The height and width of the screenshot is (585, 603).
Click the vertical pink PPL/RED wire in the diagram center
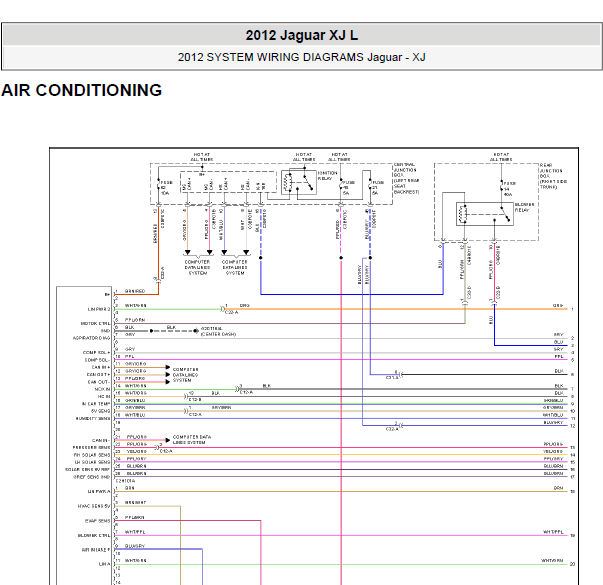point(341,423)
